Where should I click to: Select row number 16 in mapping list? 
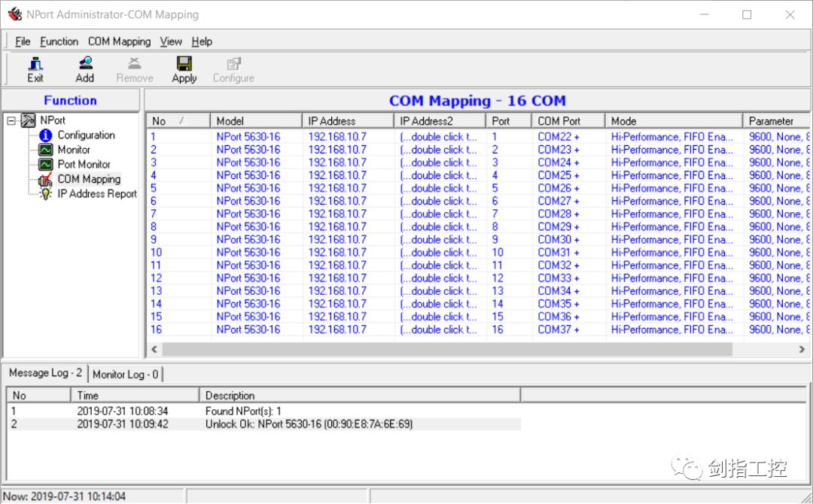[156, 329]
